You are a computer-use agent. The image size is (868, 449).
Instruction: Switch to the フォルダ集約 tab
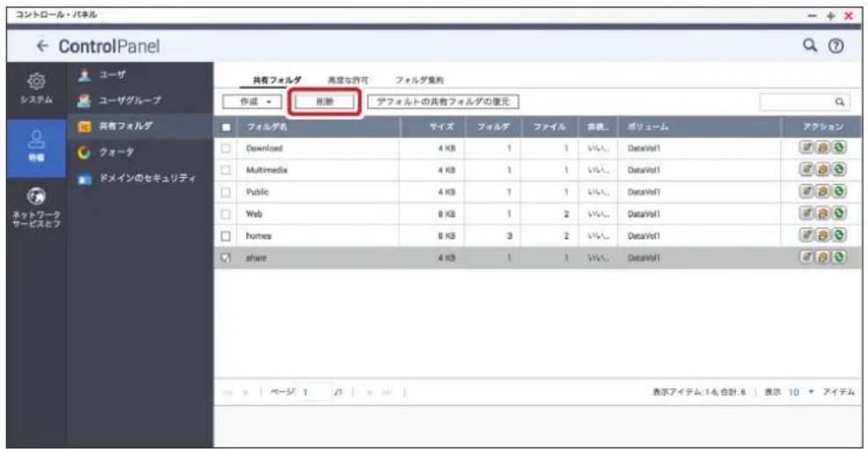point(419,81)
